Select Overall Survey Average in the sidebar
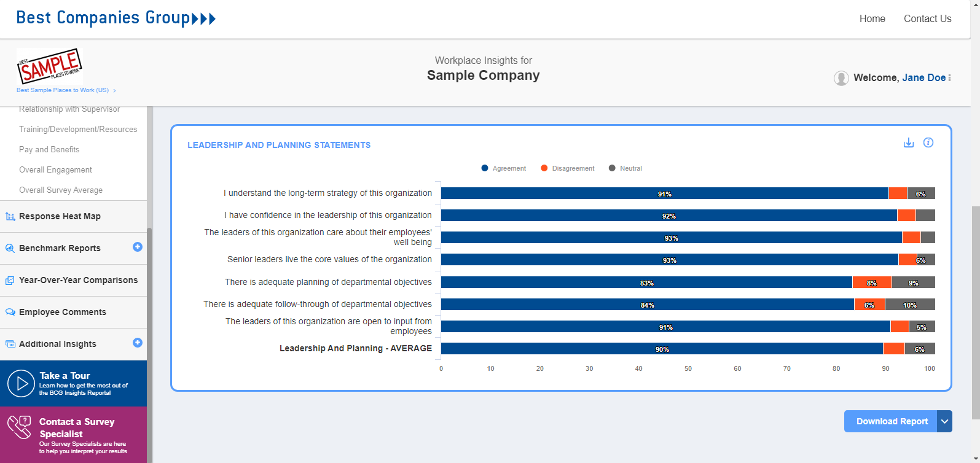 click(x=61, y=190)
